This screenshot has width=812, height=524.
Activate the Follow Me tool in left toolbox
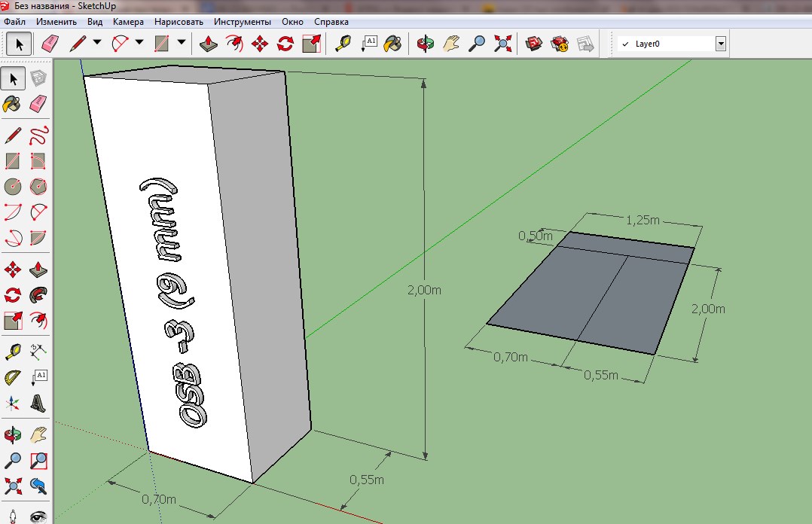click(x=38, y=295)
